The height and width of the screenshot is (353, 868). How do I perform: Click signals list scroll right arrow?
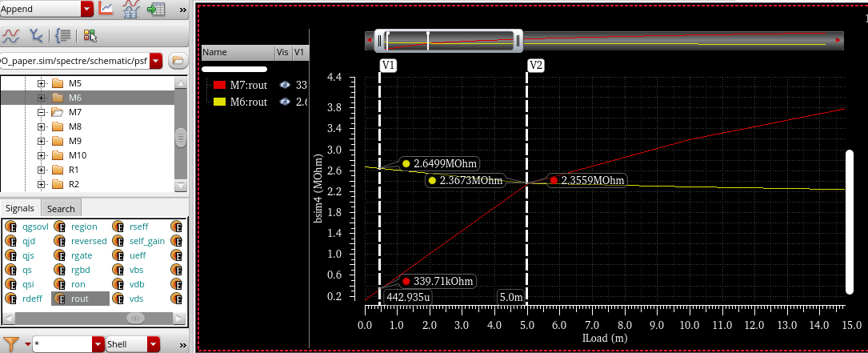(x=178, y=319)
